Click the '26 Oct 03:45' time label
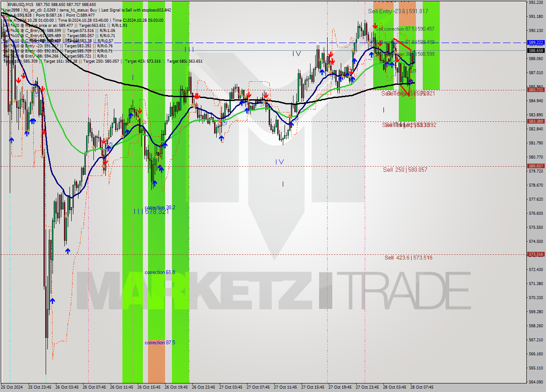This screenshot has height=392, width=546. tap(67, 387)
